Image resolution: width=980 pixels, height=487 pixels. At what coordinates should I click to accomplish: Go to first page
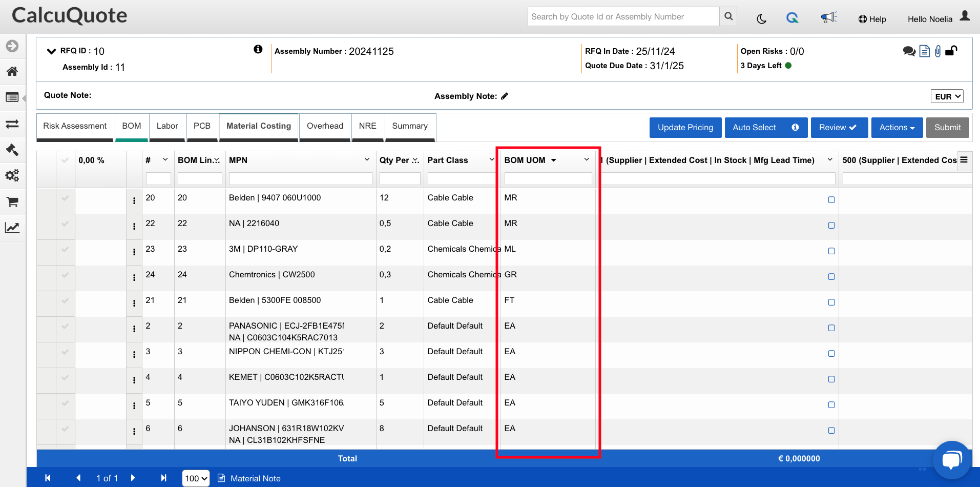coord(48,478)
